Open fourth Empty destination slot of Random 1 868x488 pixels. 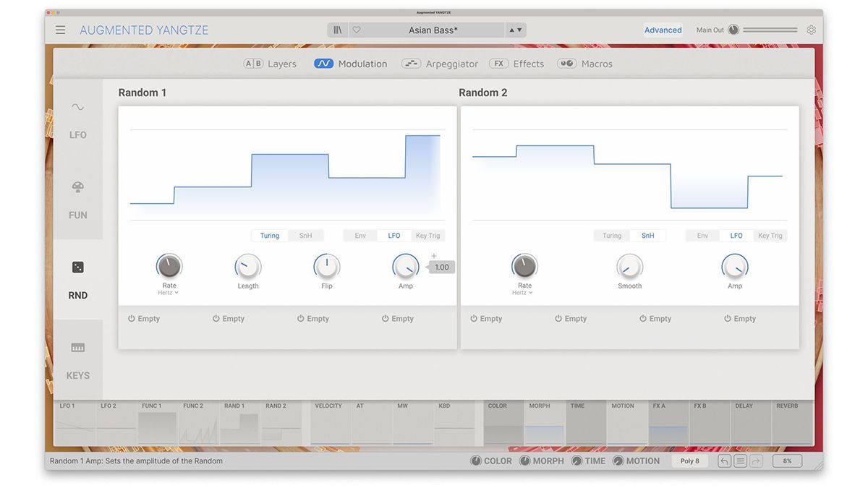click(399, 319)
